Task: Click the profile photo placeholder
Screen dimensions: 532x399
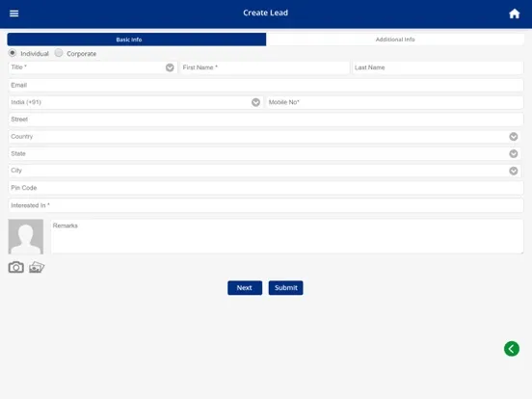Action: coord(26,236)
